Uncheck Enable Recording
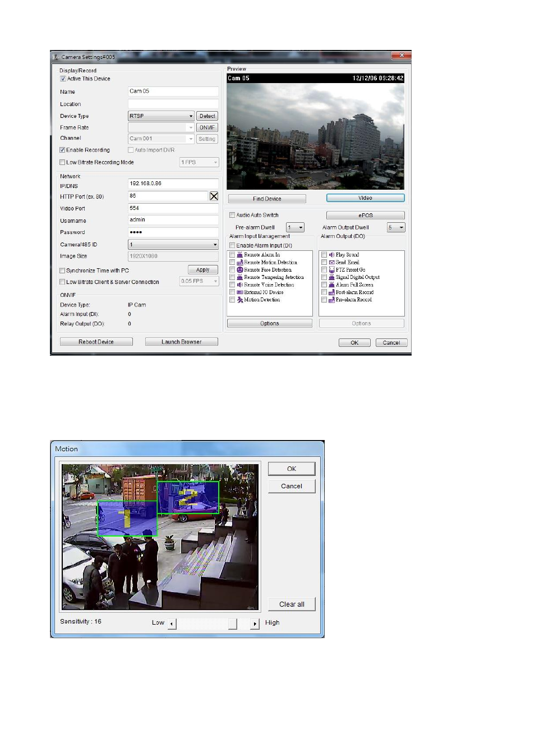The width and height of the screenshot is (535, 756). tap(62, 150)
